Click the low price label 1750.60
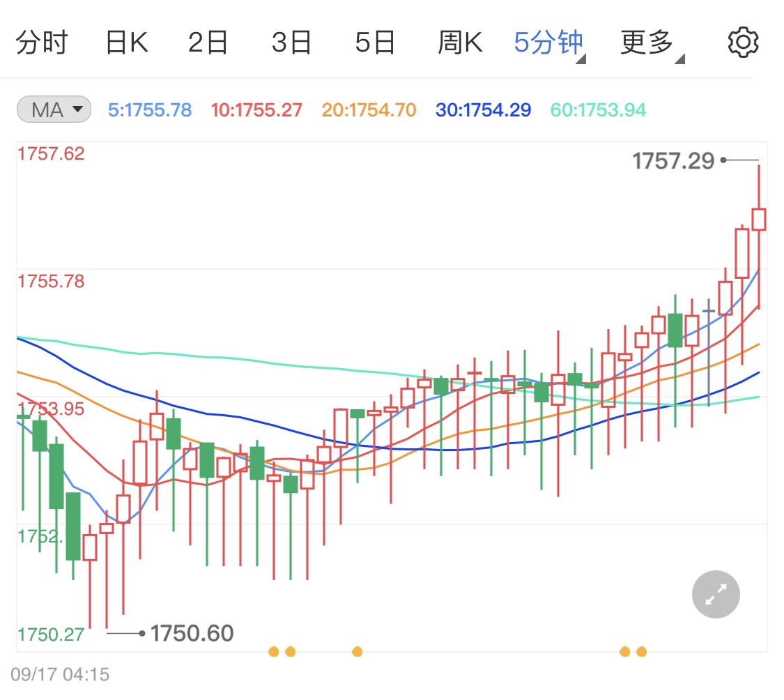The image size is (784, 700). click(192, 634)
